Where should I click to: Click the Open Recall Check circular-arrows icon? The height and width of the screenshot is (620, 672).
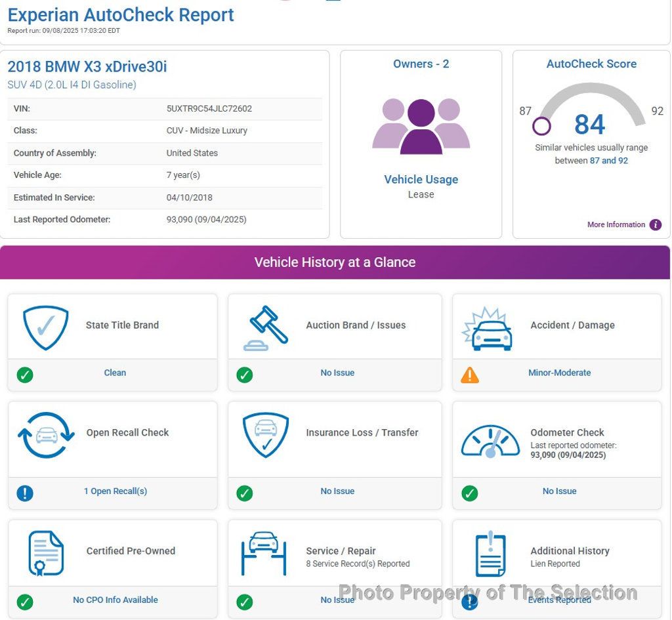point(46,435)
